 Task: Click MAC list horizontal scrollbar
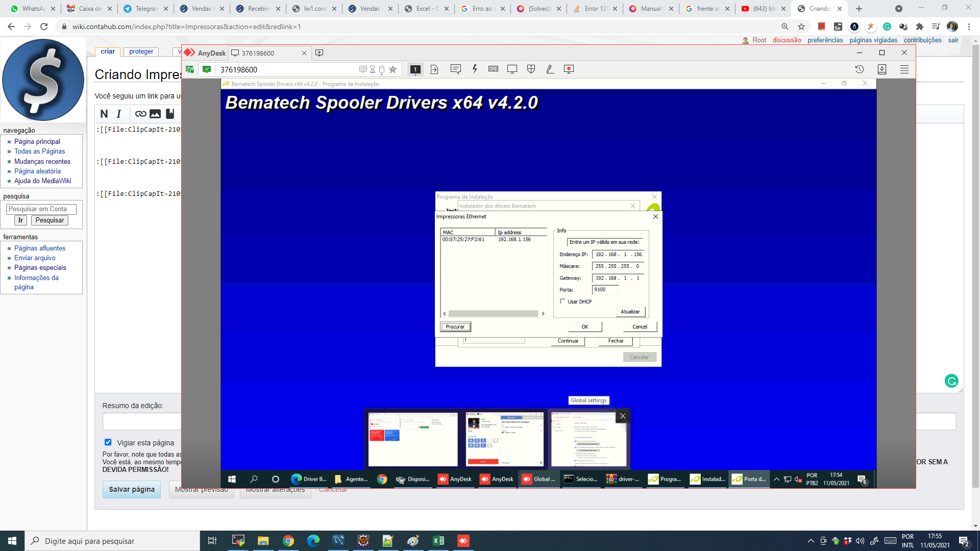coord(494,314)
